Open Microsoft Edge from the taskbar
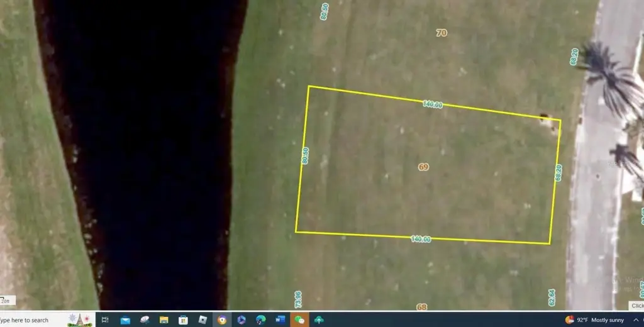This screenshot has height=327, width=644. (x=261, y=320)
